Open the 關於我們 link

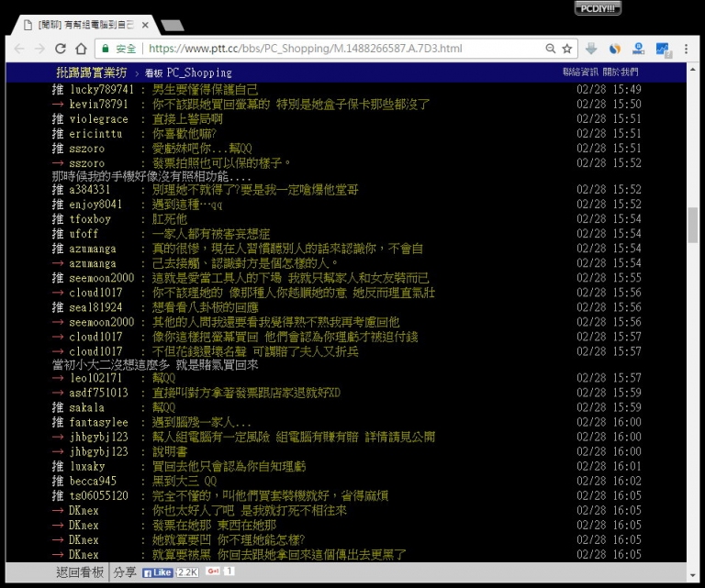click(621, 72)
